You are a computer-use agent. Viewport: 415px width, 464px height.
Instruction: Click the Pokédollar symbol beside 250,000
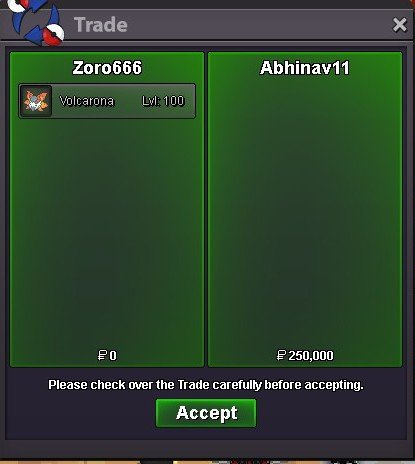281,355
